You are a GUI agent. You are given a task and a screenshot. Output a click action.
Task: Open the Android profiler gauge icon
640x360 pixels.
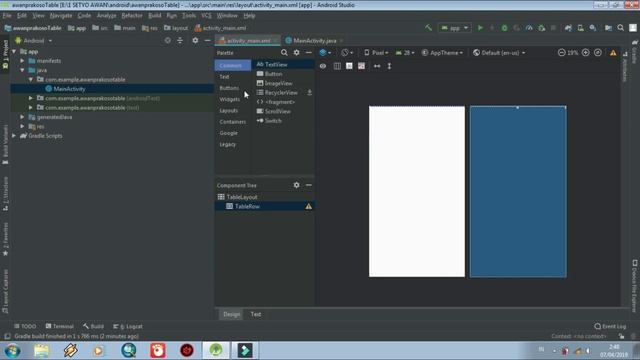click(529, 28)
